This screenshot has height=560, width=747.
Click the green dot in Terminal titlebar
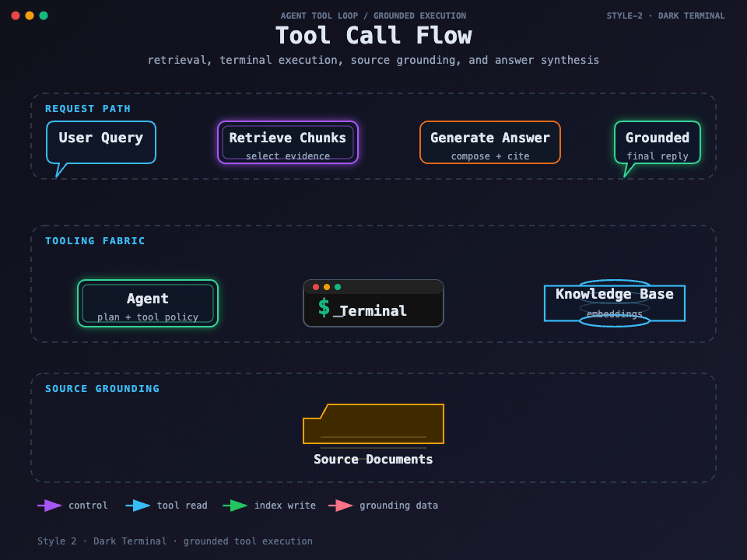(x=338, y=287)
